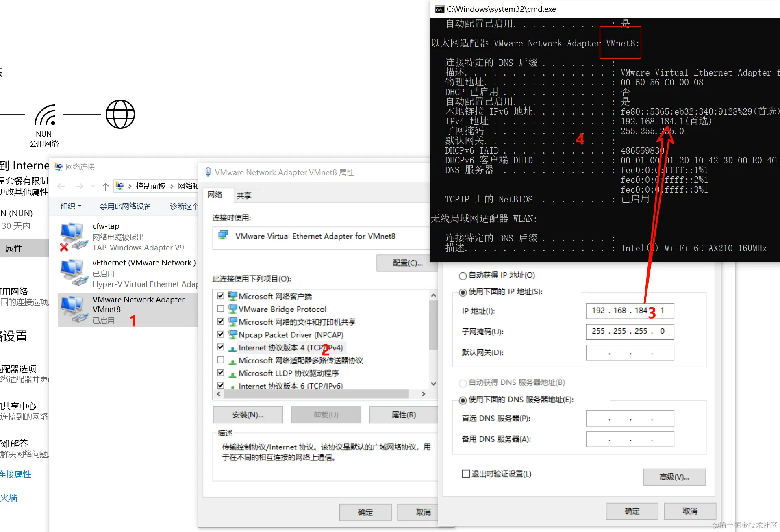Image resolution: width=780 pixels, height=532 pixels.
Task: Toggle Microsoft 网络客户端 checkbox
Action: coord(221,296)
